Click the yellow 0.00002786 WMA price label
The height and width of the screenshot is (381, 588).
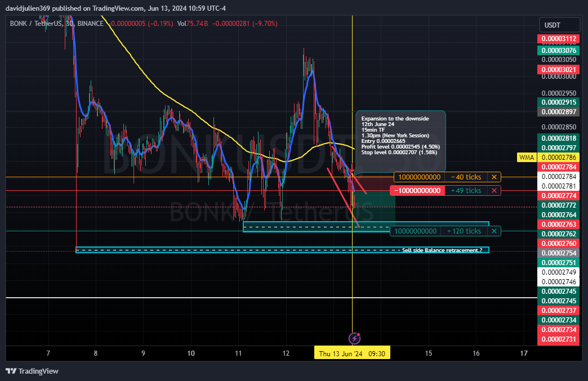click(559, 158)
